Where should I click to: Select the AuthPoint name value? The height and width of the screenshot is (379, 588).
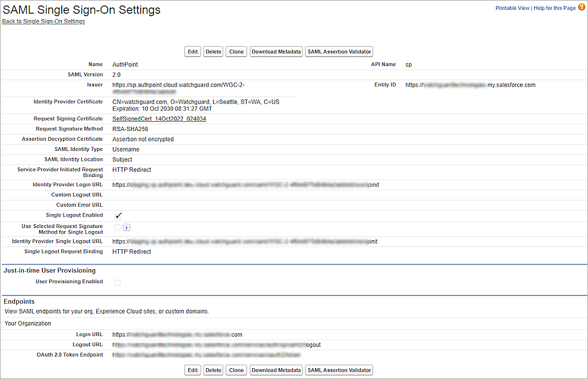pos(125,64)
